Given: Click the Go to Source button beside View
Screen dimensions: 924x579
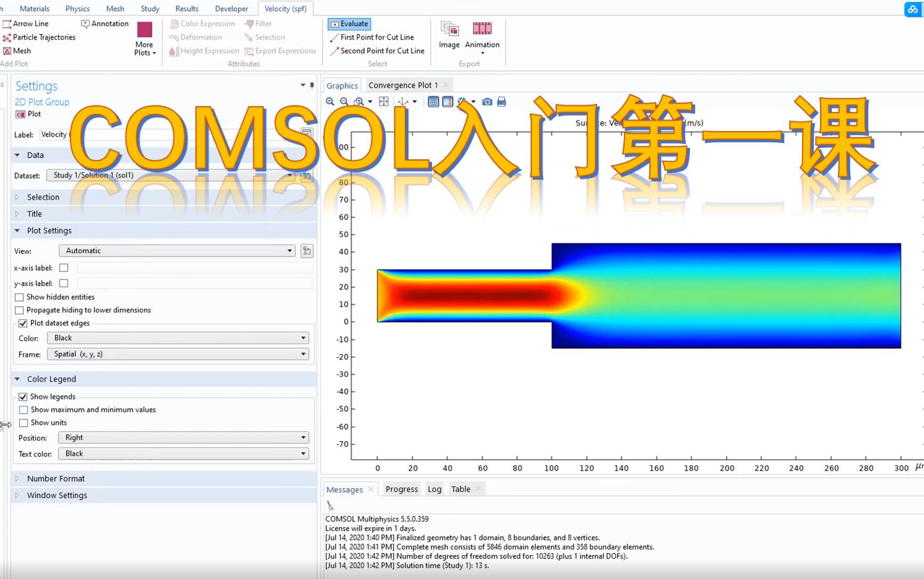Looking at the screenshot, I should (x=306, y=251).
